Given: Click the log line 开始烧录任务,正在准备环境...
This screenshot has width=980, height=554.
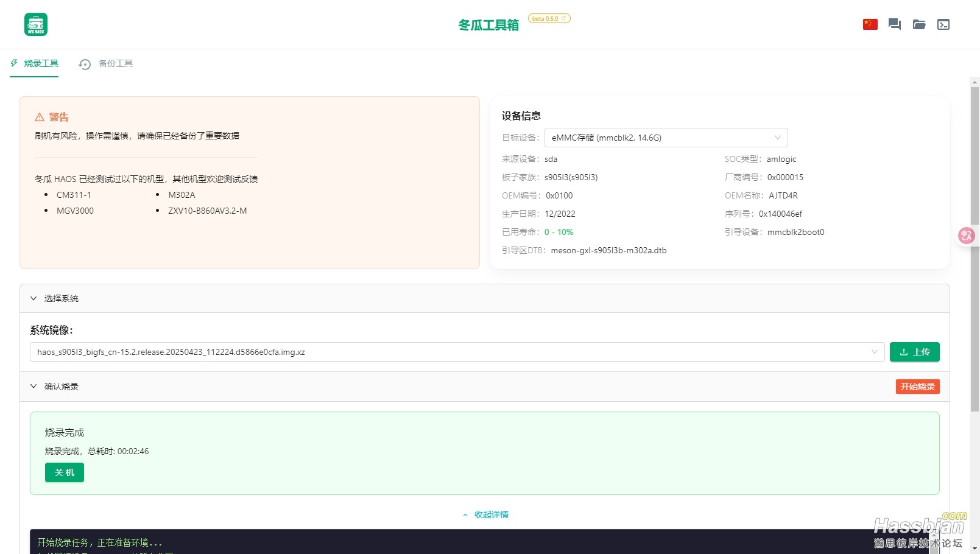Looking at the screenshot, I should (x=100, y=542).
